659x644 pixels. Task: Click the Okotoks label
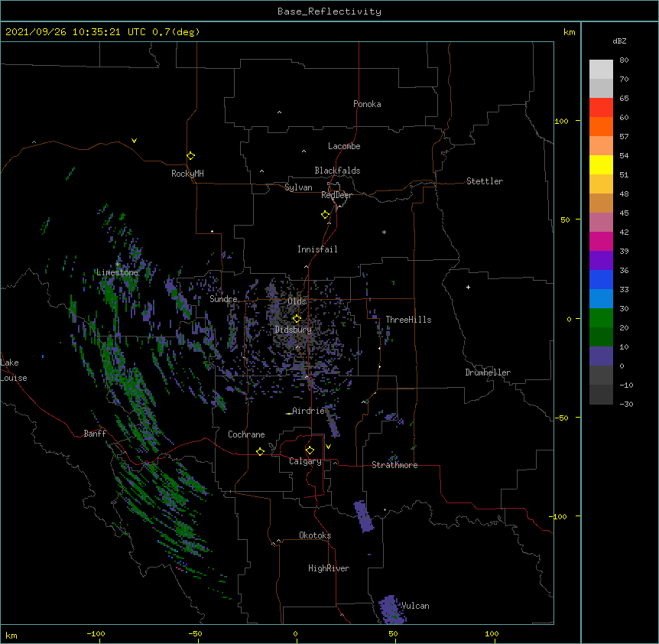coord(315,535)
